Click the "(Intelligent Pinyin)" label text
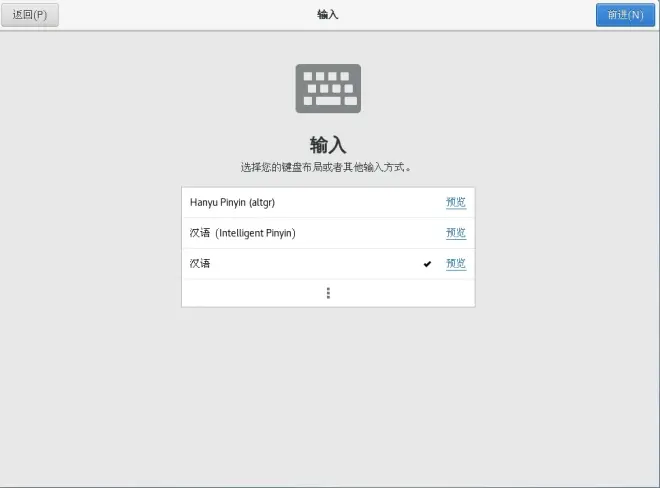Image resolution: width=660 pixels, height=488 pixels. point(255,233)
